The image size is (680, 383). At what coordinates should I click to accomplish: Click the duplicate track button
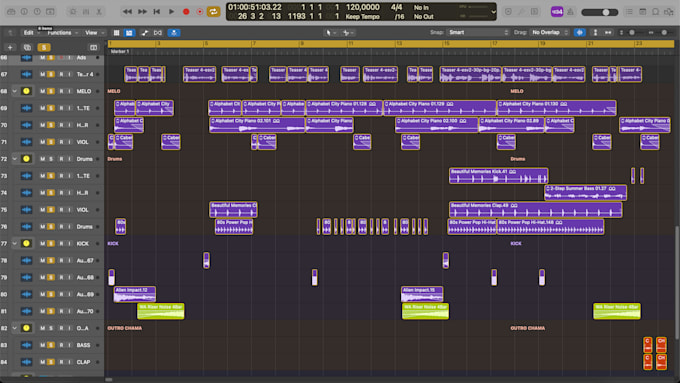[x=27, y=47]
